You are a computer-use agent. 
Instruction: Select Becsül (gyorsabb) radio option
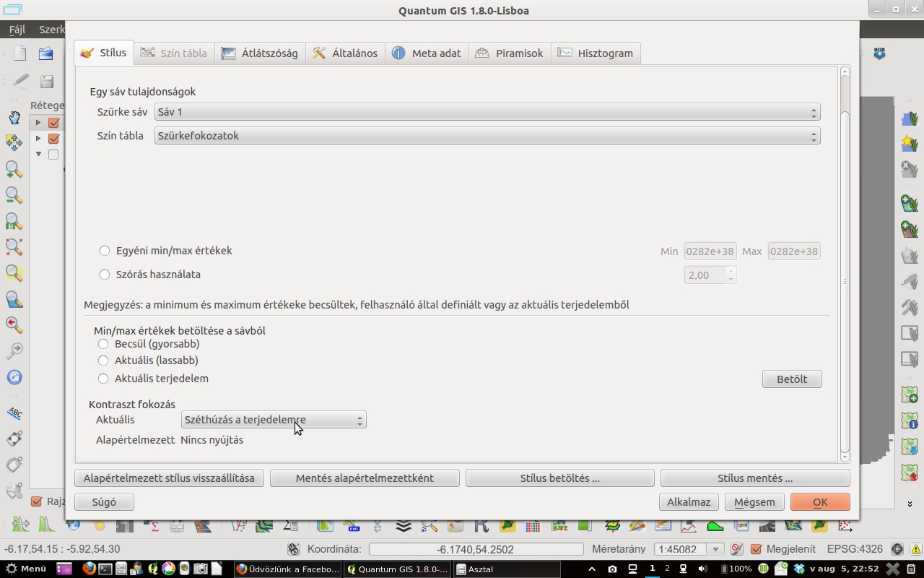point(103,344)
